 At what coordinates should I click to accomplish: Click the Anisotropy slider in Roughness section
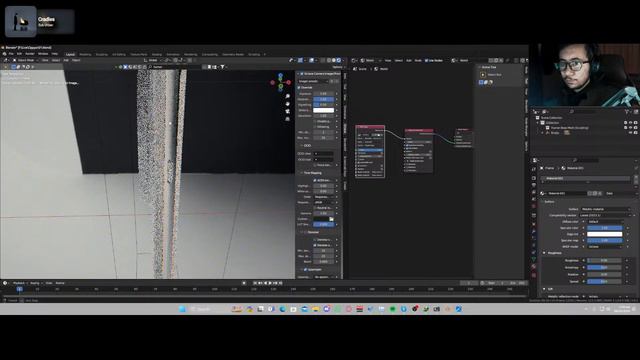[x=604, y=267]
